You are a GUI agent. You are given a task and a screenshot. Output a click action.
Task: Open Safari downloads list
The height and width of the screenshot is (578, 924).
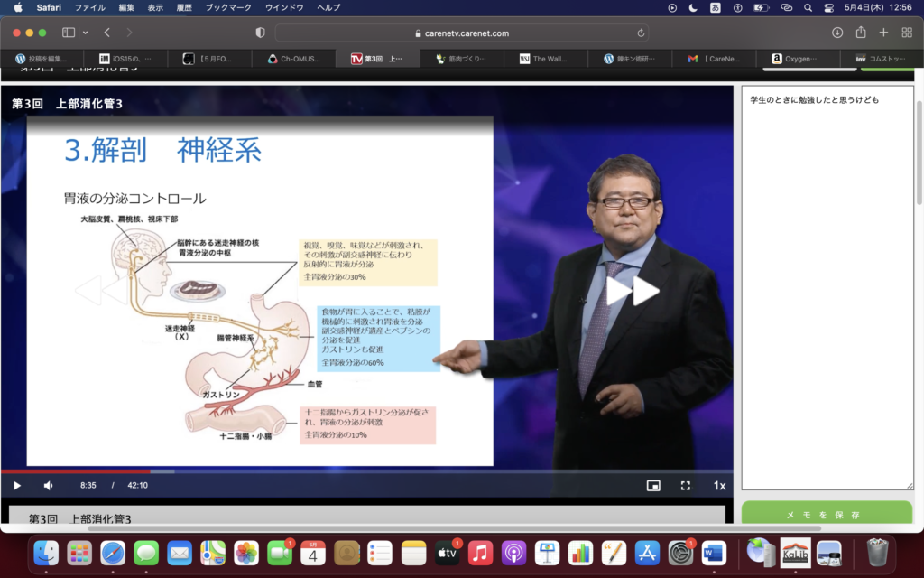coord(837,33)
